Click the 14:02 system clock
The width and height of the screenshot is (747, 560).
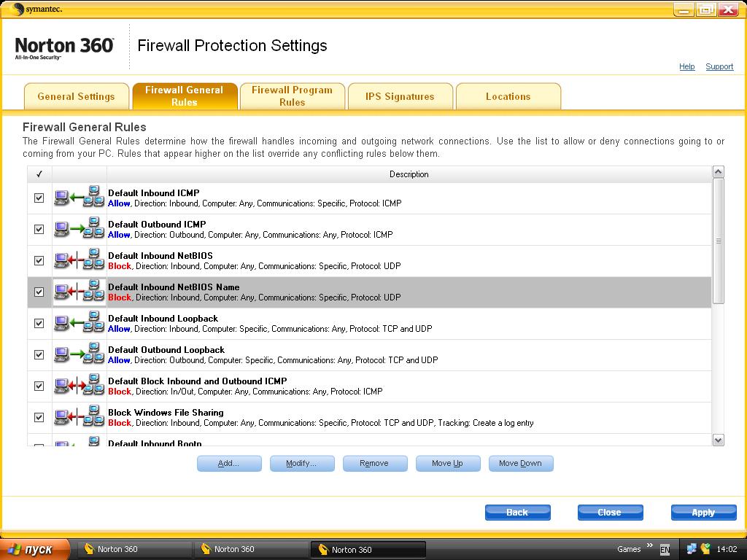(727, 549)
